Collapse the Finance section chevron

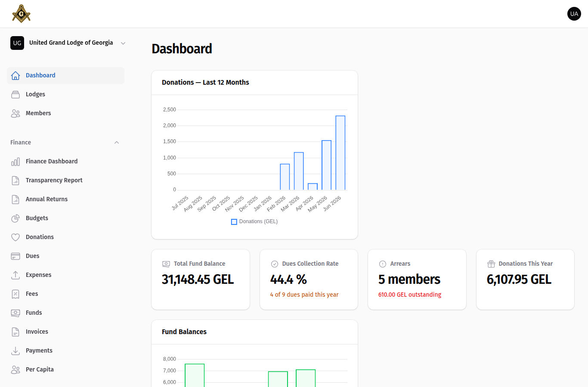tap(117, 142)
